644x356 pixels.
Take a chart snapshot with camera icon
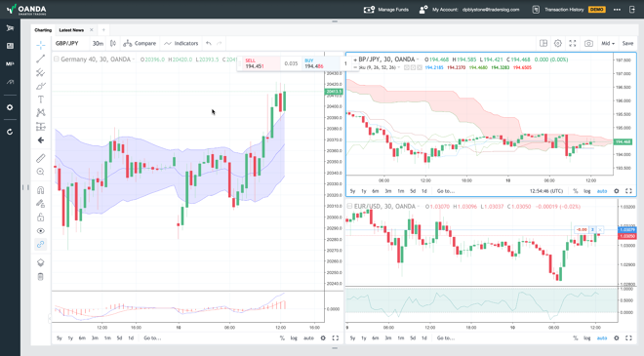point(588,43)
